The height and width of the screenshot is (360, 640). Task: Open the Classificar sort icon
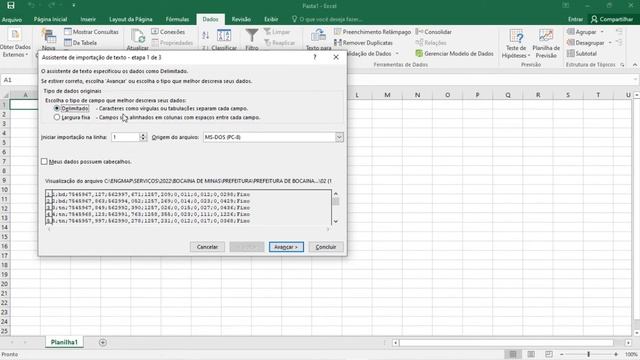224,36
